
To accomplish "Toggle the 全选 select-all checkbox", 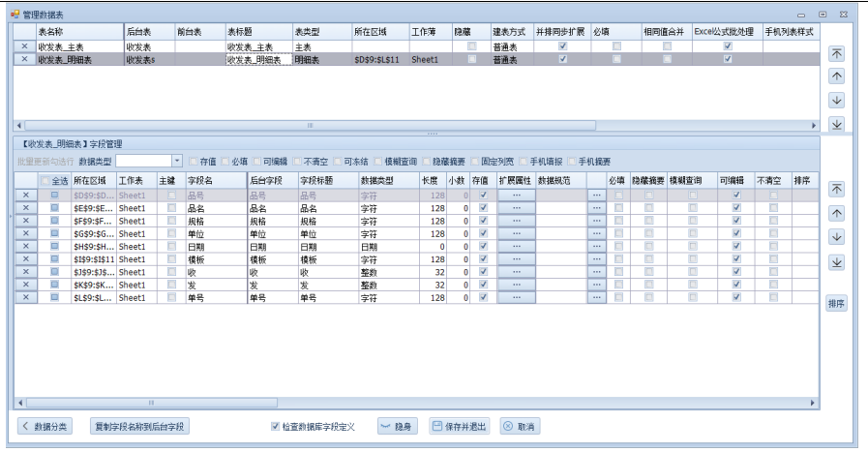I will coord(45,181).
